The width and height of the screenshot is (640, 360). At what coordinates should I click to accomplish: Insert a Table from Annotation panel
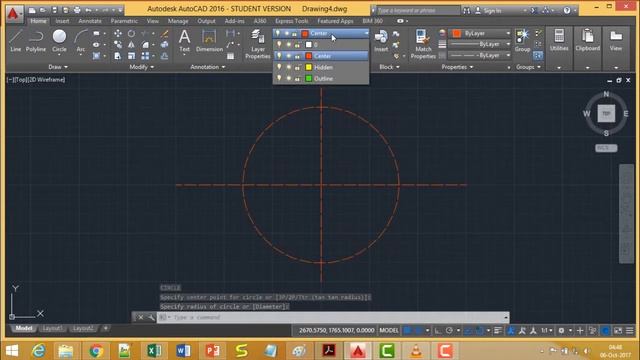pyautogui.click(x=231, y=56)
